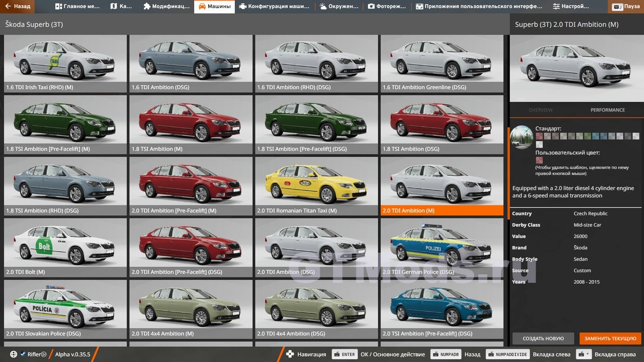Screen dimensions: 644x362
Task: Pick the light blue Стандарт color swatch
Action: tap(596, 136)
